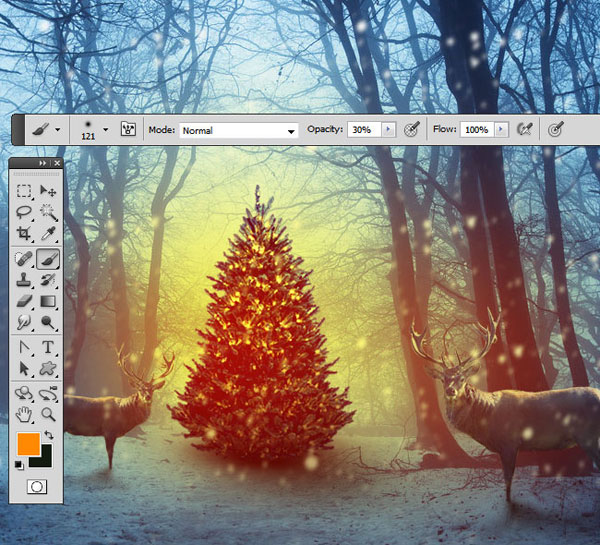
Task: Toggle the Brush panel button
Action: pos(128,129)
